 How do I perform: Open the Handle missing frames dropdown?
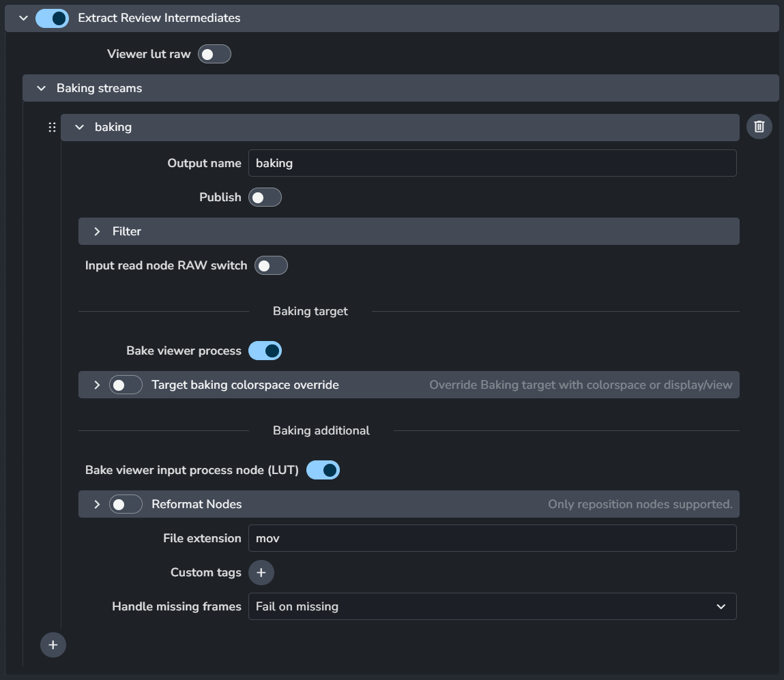coord(492,606)
